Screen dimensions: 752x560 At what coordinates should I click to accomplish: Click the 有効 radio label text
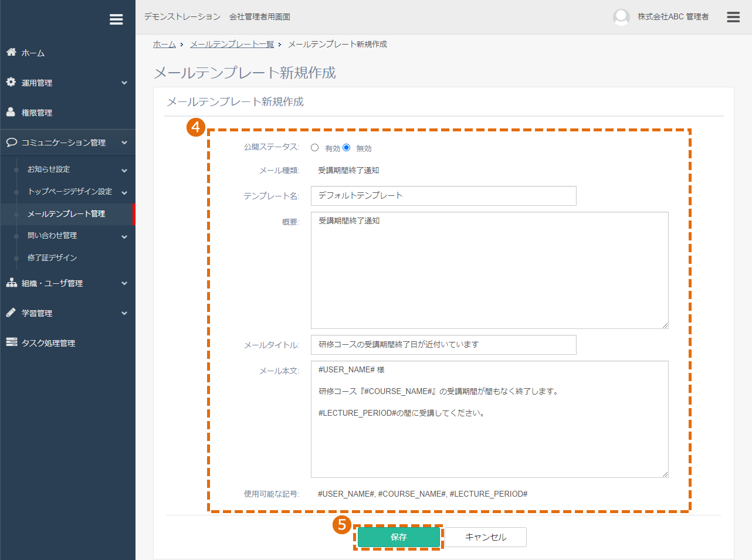(x=333, y=149)
